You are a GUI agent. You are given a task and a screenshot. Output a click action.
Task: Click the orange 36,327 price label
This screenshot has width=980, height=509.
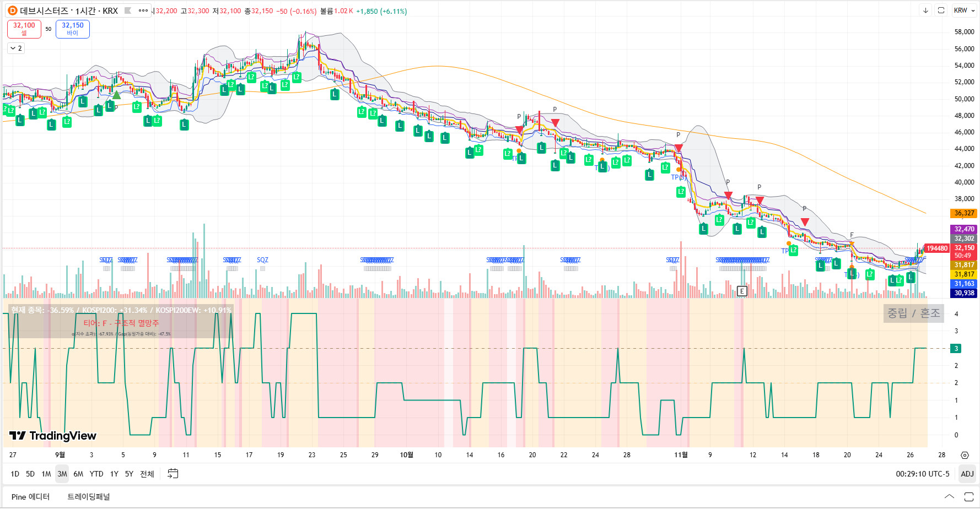point(963,213)
